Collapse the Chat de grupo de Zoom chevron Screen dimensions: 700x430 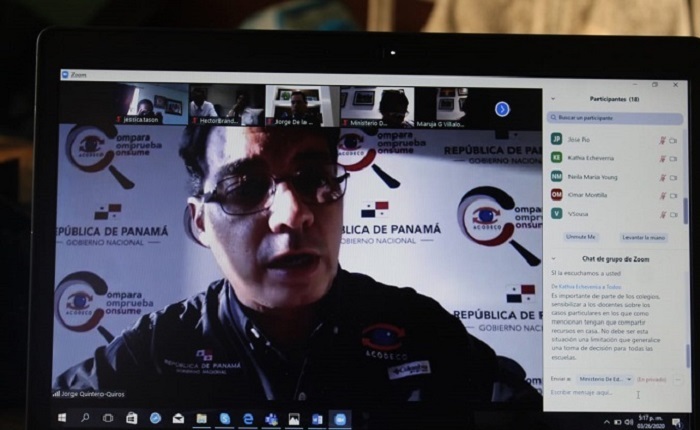tap(554, 259)
